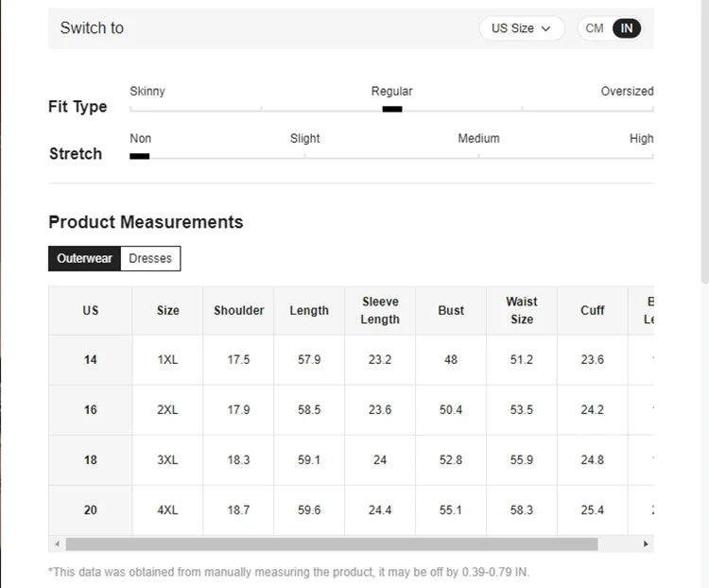Screen dimensions: 709x588
Task: Click the Shoulder column header
Action: point(238,310)
